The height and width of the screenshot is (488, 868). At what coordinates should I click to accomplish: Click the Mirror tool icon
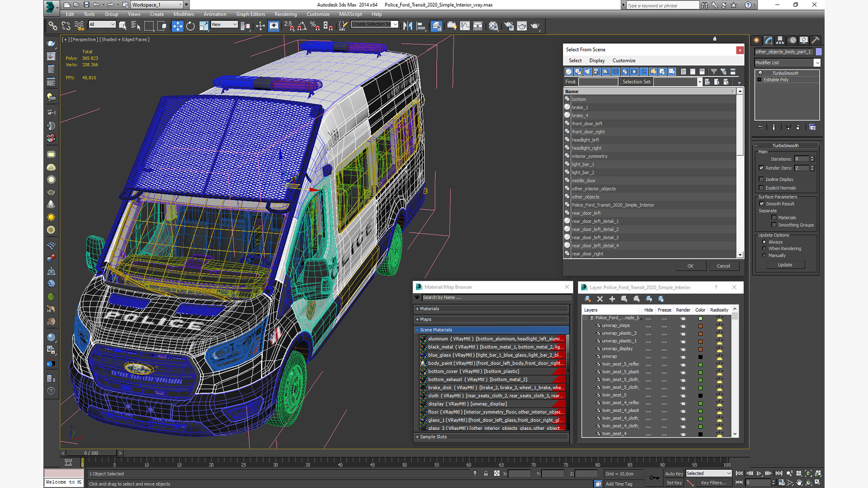coord(408,26)
